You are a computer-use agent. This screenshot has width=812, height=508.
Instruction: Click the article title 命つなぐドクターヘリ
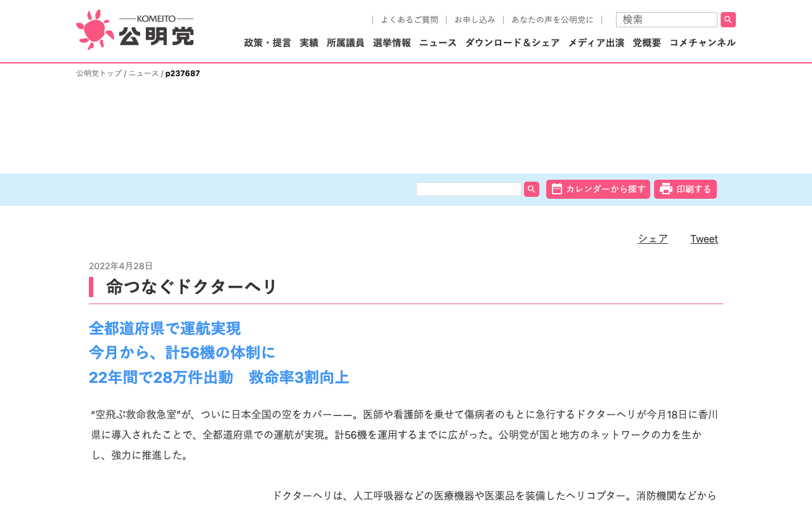click(192, 287)
